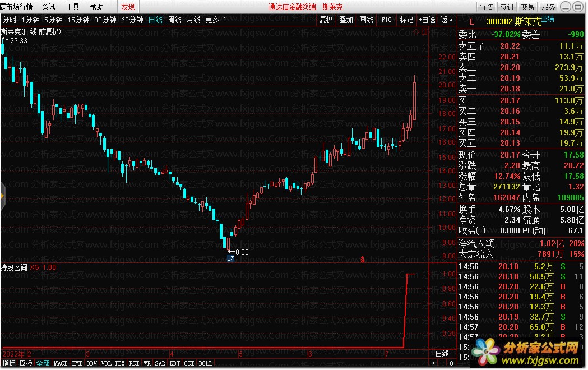Click the stock name 300382 斯莱克
The image size is (588, 370).
(x=513, y=21)
